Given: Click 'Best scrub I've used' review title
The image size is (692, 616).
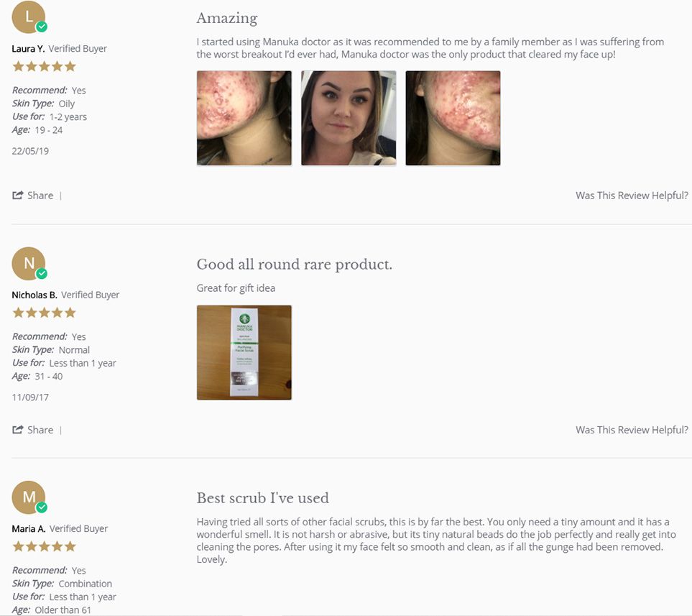Looking at the screenshot, I should (262, 498).
